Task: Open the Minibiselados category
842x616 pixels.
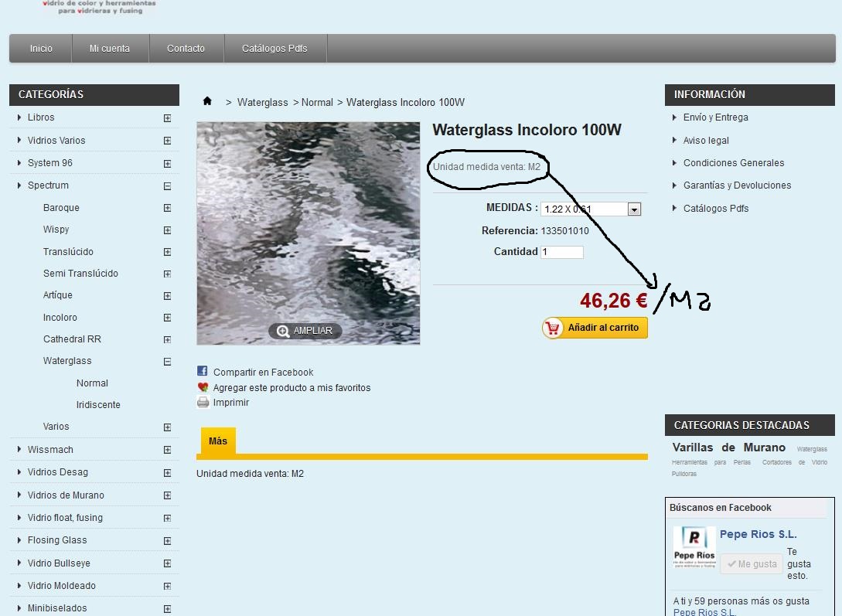Action: click(57, 608)
